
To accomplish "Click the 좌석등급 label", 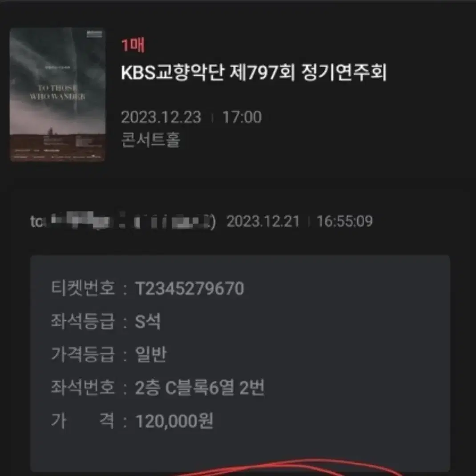I will tap(83, 321).
